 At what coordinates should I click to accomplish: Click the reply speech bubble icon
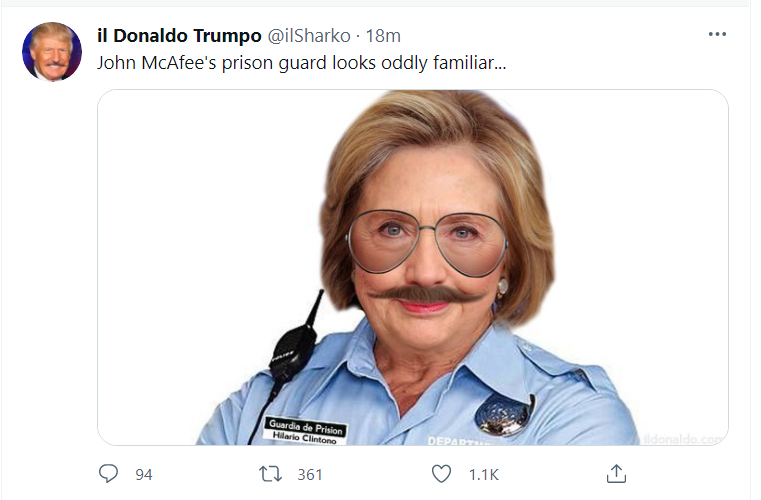[x=109, y=473]
